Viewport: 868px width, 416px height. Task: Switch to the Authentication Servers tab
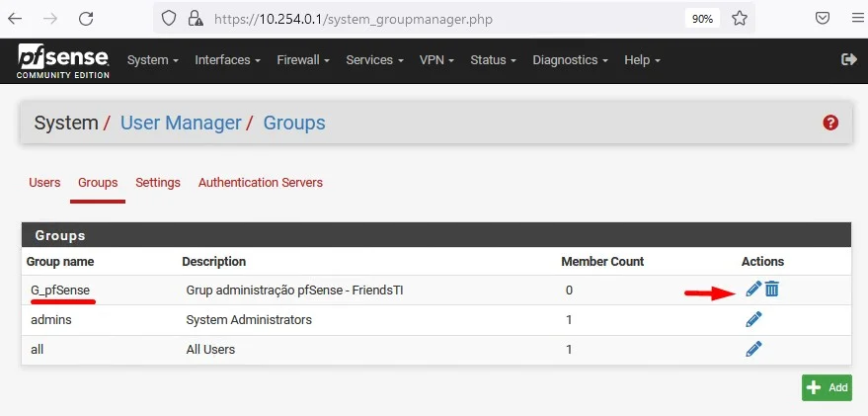pyautogui.click(x=260, y=183)
